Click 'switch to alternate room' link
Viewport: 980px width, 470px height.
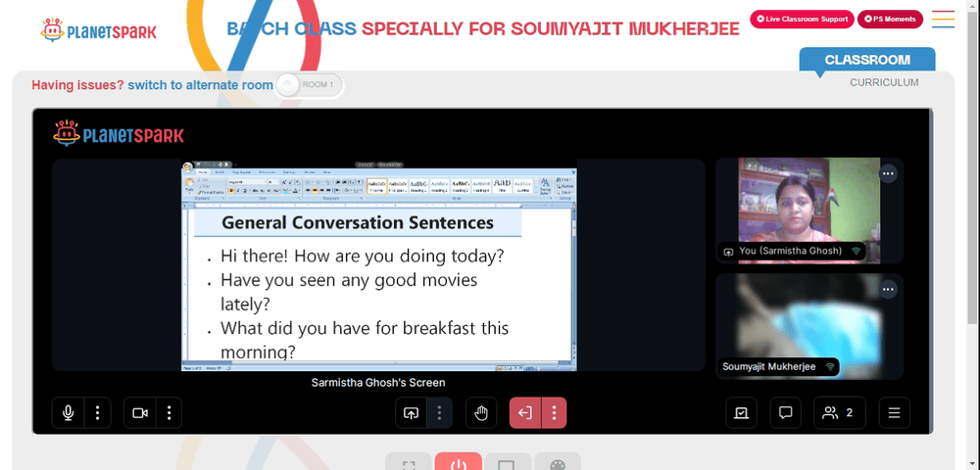click(x=200, y=85)
